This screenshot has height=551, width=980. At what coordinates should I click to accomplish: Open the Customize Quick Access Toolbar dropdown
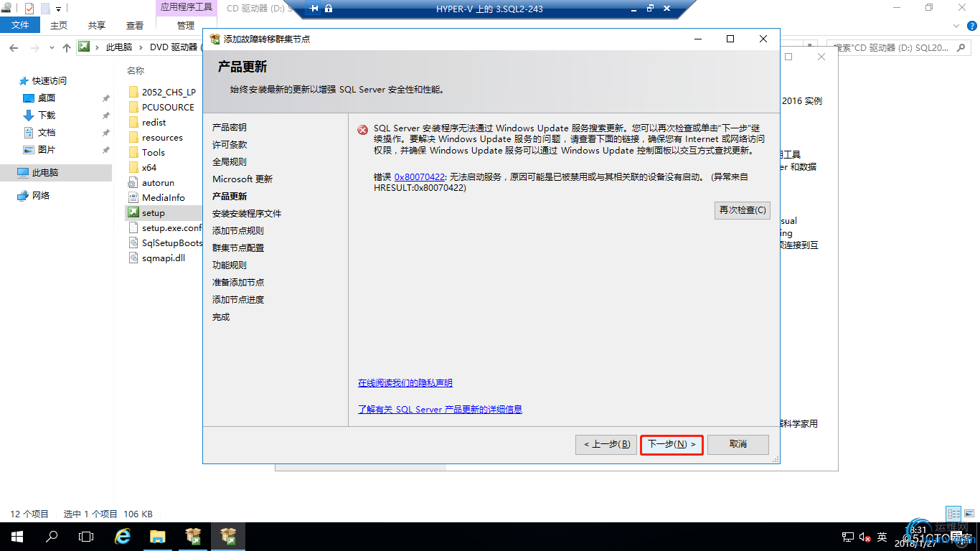point(58,9)
